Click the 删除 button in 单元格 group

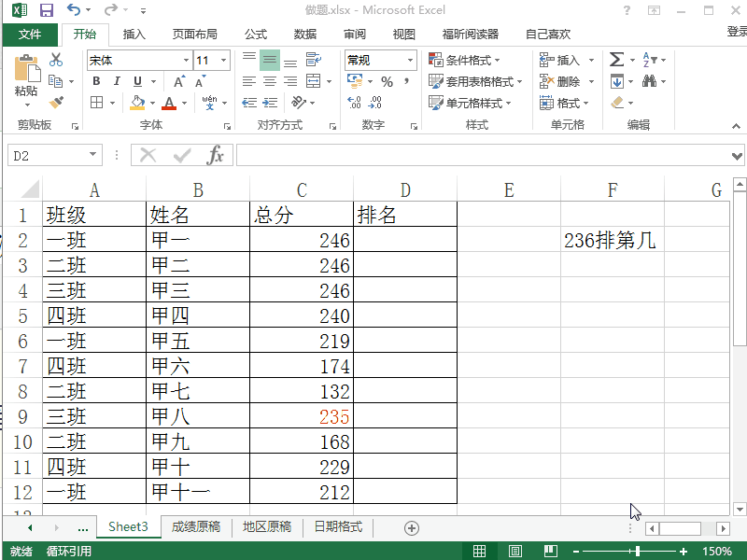(566, 81)
